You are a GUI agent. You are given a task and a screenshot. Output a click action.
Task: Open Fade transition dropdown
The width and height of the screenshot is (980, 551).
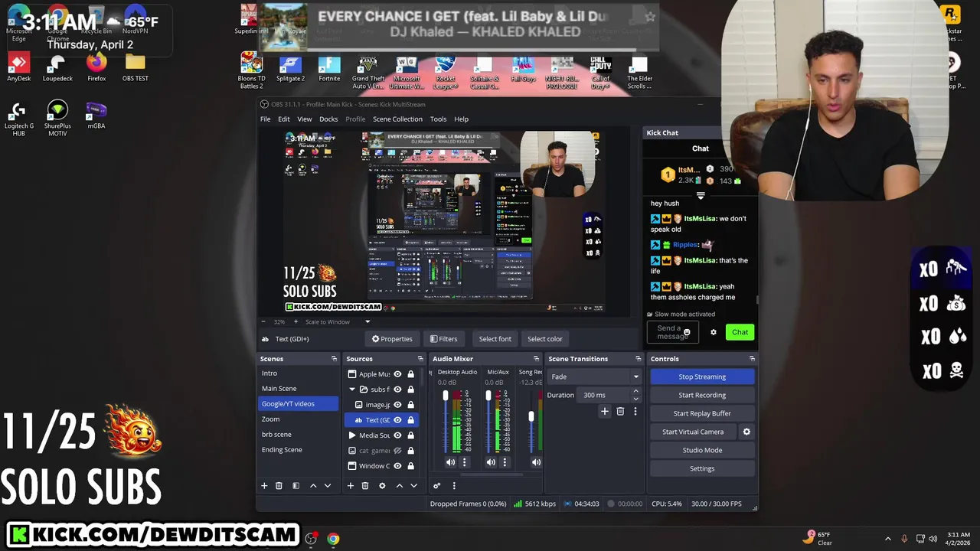(594, 377)
